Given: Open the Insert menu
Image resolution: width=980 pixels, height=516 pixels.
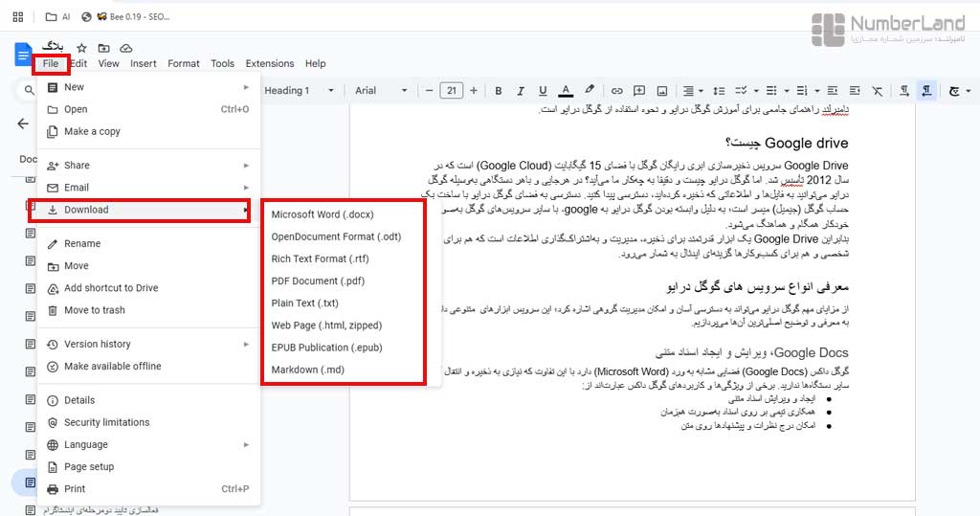Looking at the screenshot, I should (x=144, y=64).
